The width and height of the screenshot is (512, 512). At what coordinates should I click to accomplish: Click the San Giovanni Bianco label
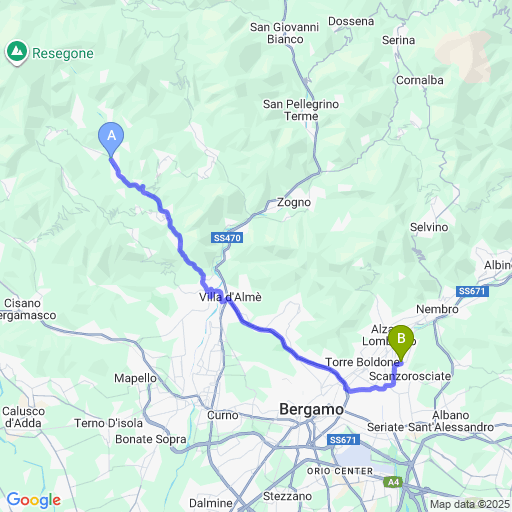[285, 33]
